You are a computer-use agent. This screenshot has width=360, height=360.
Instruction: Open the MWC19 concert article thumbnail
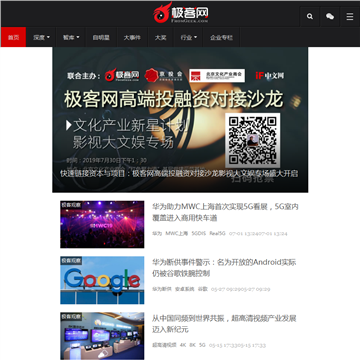point(102,224)
